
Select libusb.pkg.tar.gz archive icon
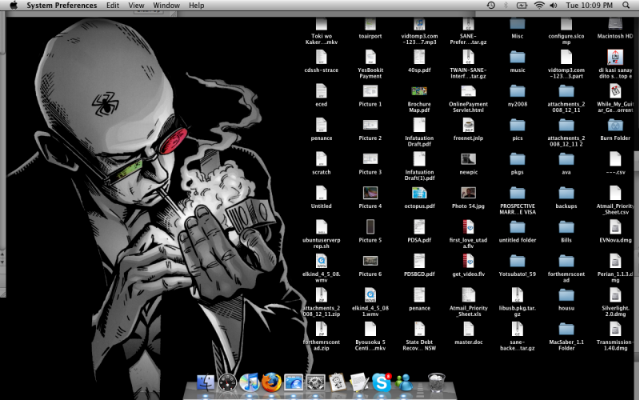tap(517, 295)
